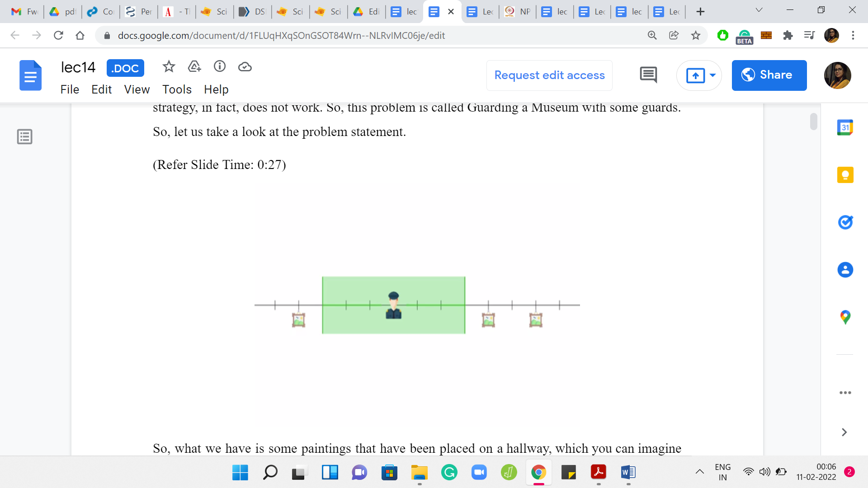Open the Chrome tab search dropdown
Image resolution: width=868 pixels, height=488 pixels.
pyautogui.click(x=759, y=10)
